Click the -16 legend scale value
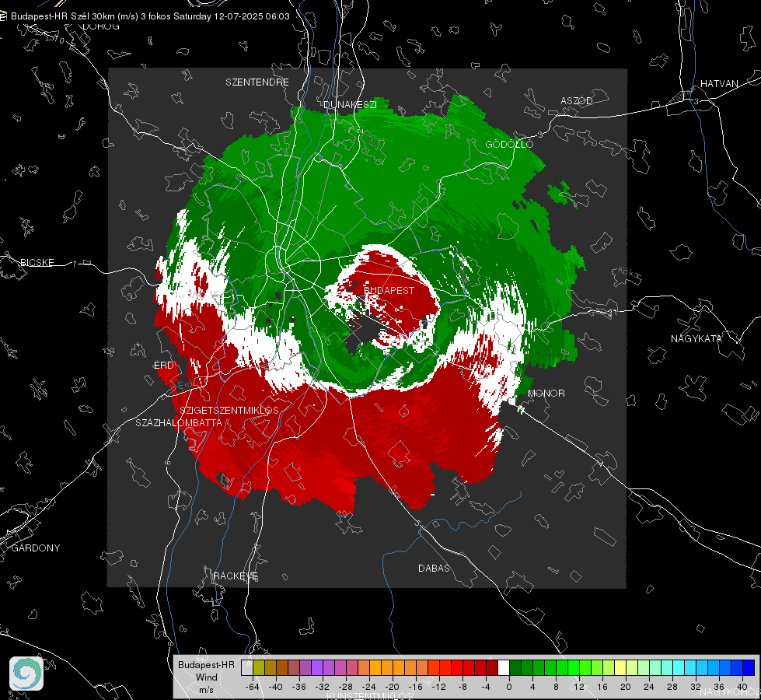Image resolution: width=761 pixels, height=700 pixels. (415, 687)
